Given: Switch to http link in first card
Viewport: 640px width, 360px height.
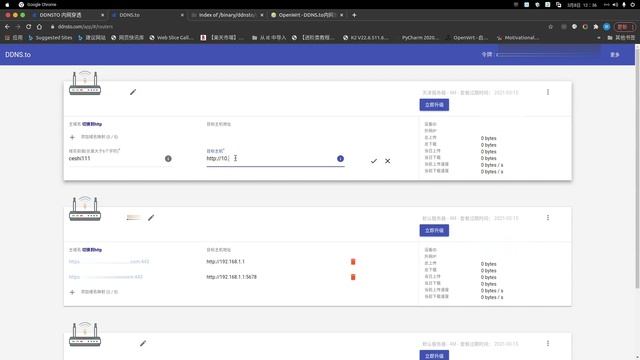Looking at the screenshot, I should pos(92,124).
